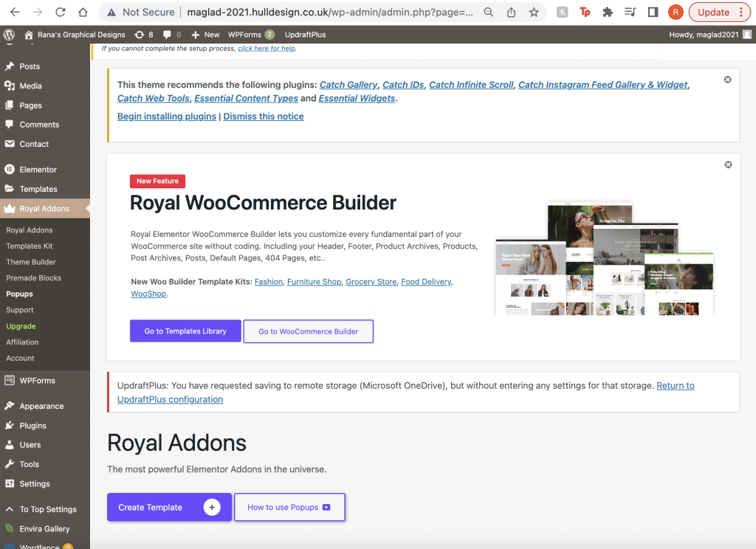Click the browser forward arrow
This screenshot has width=756, height=549.
pyautogui.click(x=38, y=13)
